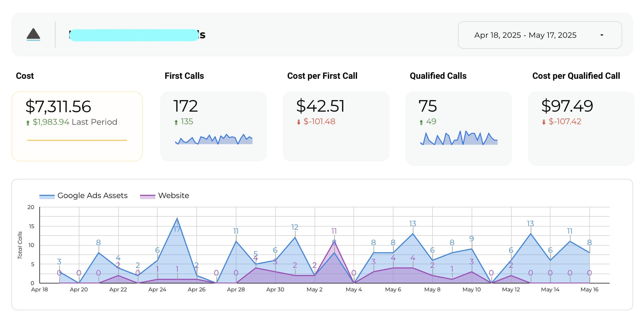Viewport: 644px width, 319px height.
Task: Click red down arrow beside $-101.48
Action: (299, 122)
